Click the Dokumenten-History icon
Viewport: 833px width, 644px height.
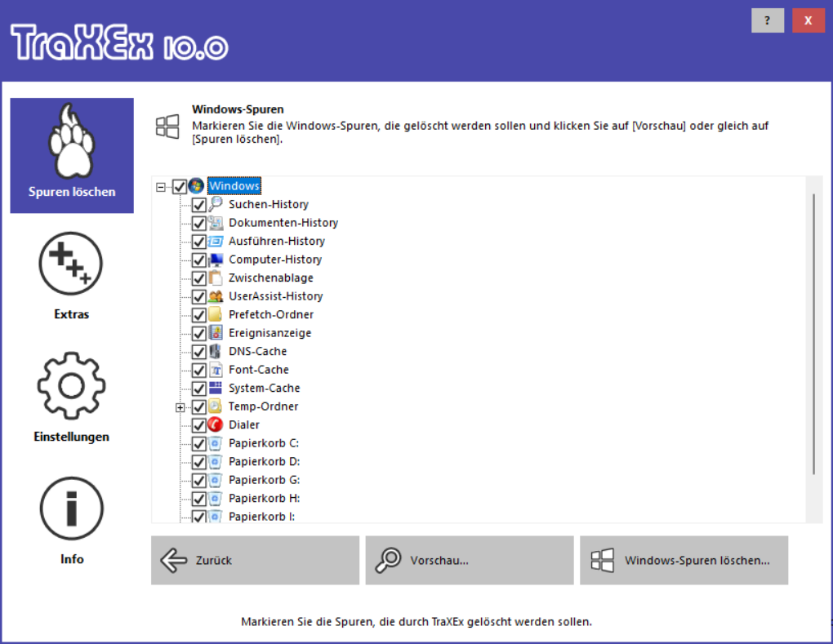pyautogui.click(x=215, y=223)
